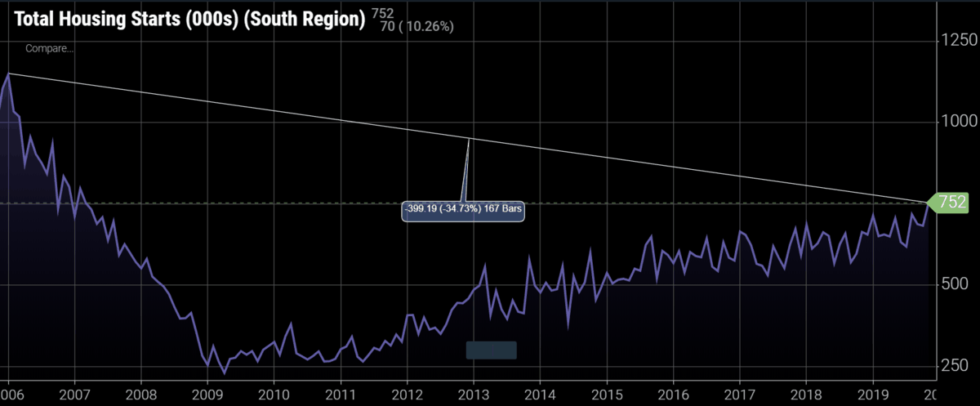Click the 70 (10.26%) change value
Image resolution: width=980 pixels, height=406 pixels.
pyautogui.click(x=416, y=27)
